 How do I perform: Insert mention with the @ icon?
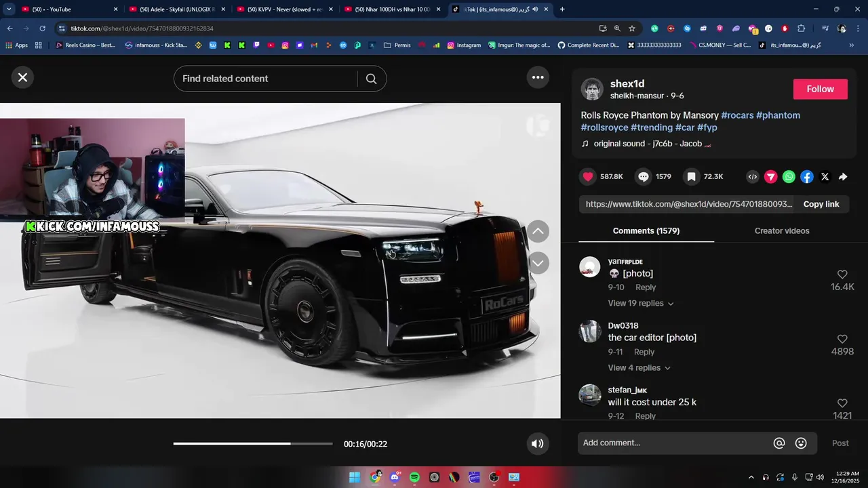pyautogui.click(x=779, y=443)
